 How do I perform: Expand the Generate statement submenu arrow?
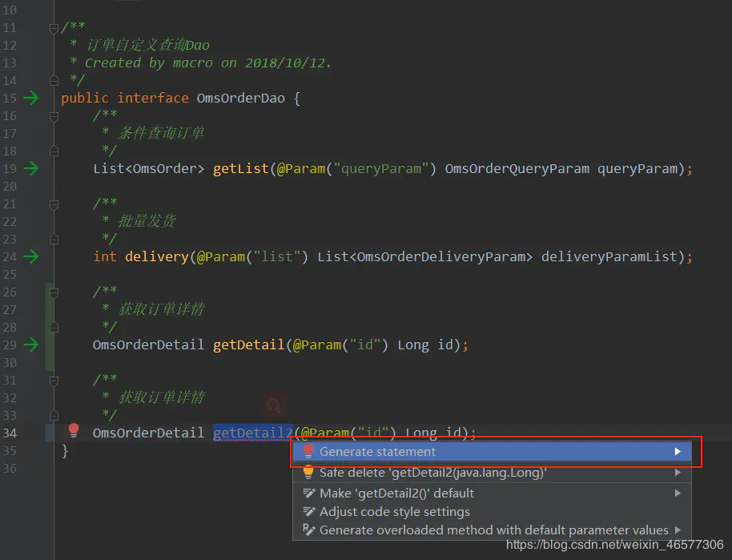[x=678, y=452]
